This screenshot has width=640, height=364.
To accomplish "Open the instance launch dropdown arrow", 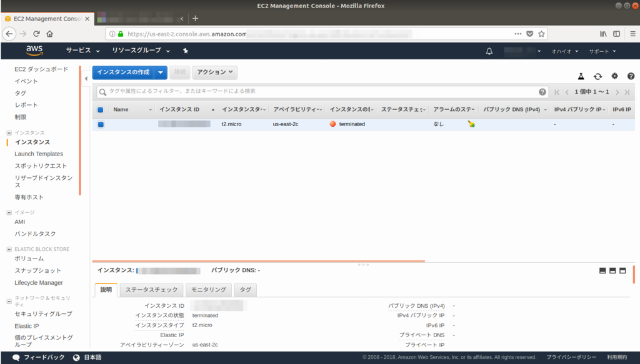I will 161,72.
